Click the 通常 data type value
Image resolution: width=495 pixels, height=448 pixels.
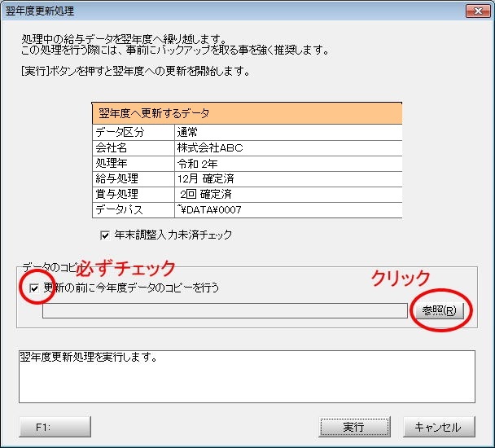click(288, 132)
